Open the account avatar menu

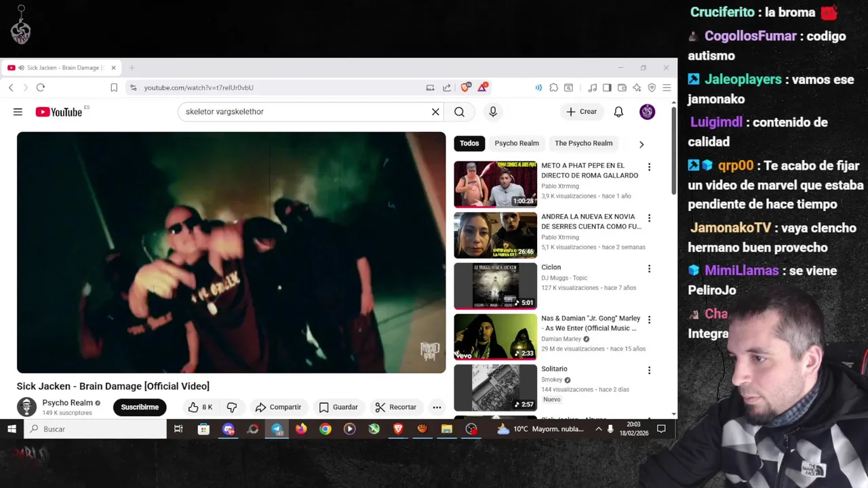pos(647,112)
